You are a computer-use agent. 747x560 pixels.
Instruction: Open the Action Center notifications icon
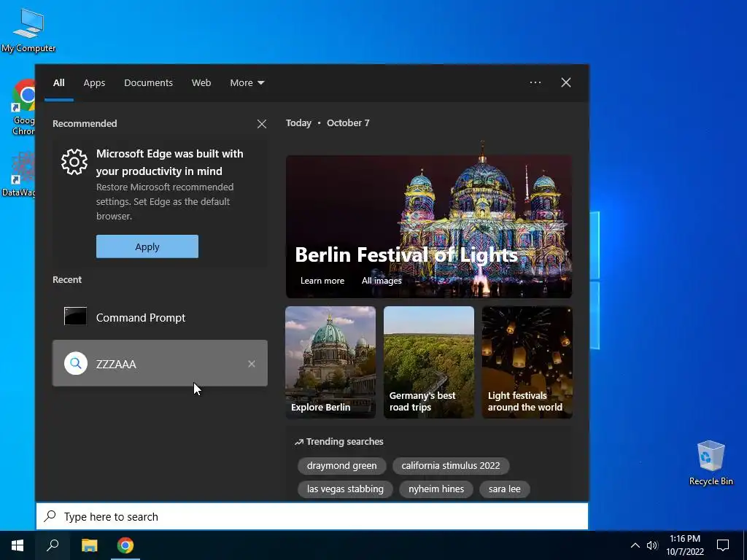(723, 545)
